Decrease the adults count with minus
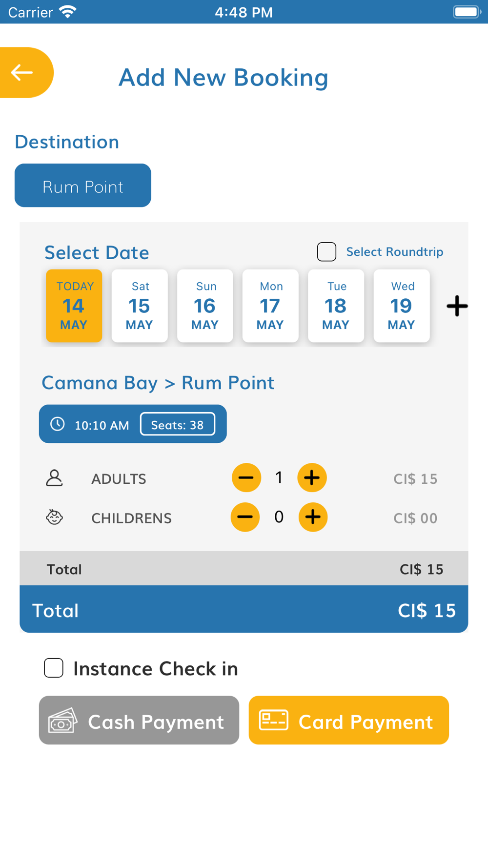Screen dimensions: 488x868 246,477
